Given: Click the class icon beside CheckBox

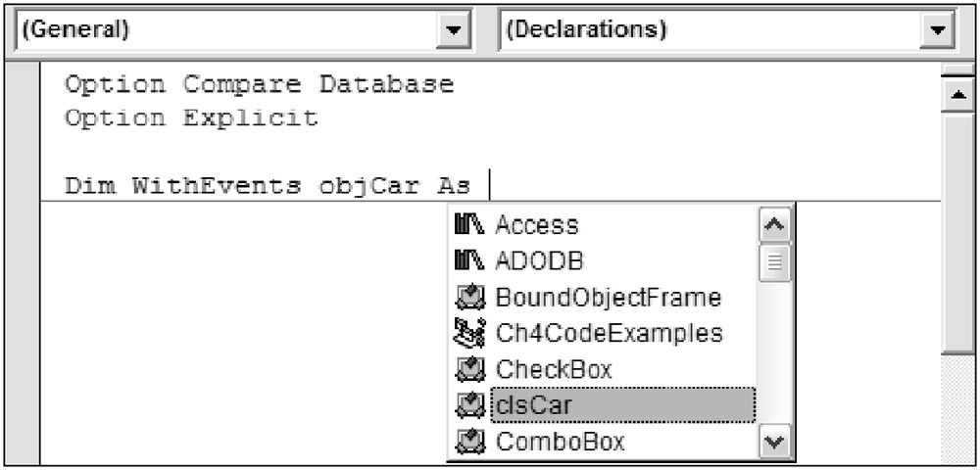Looking at the screenshot, I should [469, 370].
